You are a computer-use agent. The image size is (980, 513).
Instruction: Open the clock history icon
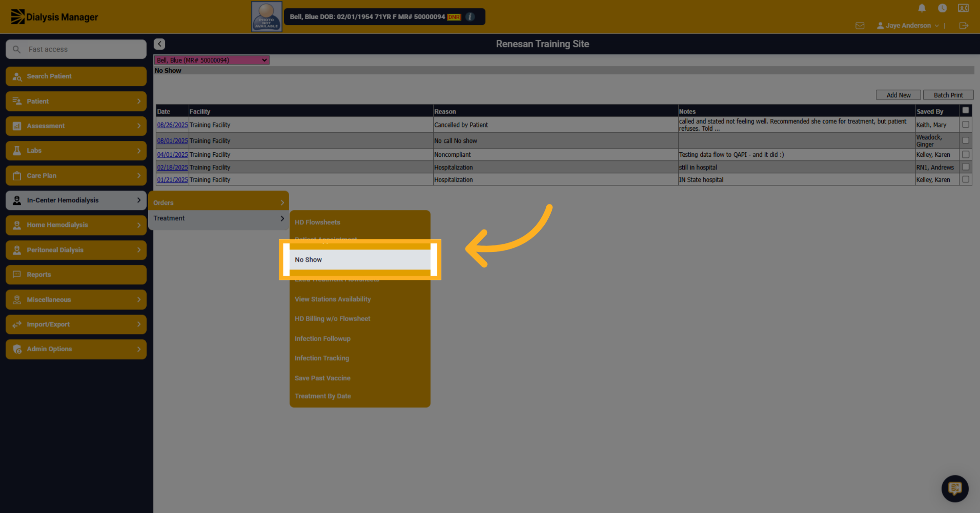tap(942, 8)
